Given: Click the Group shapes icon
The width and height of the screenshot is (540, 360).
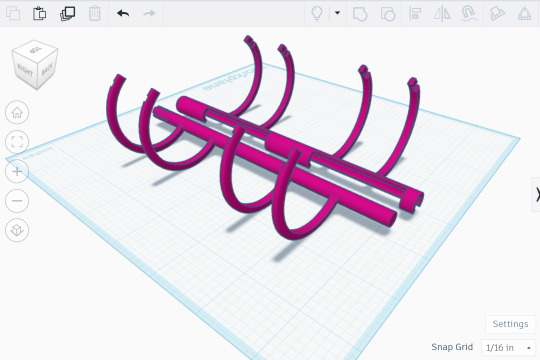Looking at the screenshot, I should (360, 14).
